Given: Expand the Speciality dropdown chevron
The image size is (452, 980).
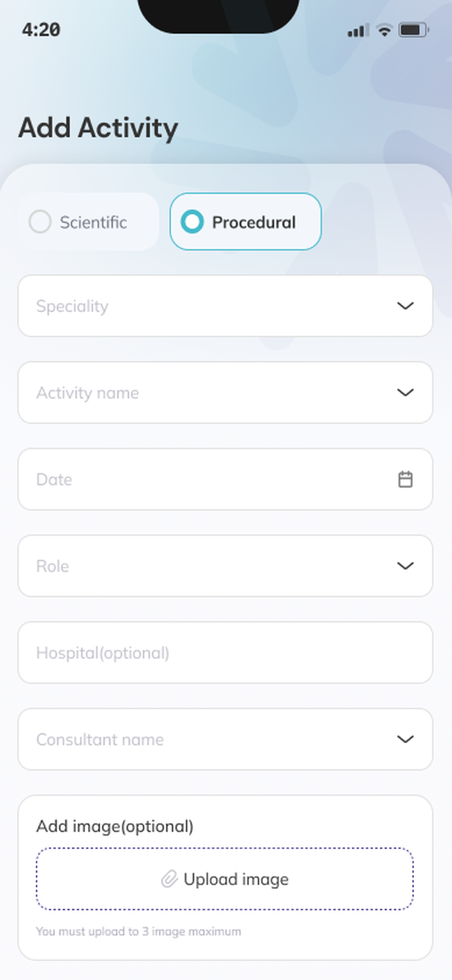Looking at the screenshot, I should [x=405, y=306].
